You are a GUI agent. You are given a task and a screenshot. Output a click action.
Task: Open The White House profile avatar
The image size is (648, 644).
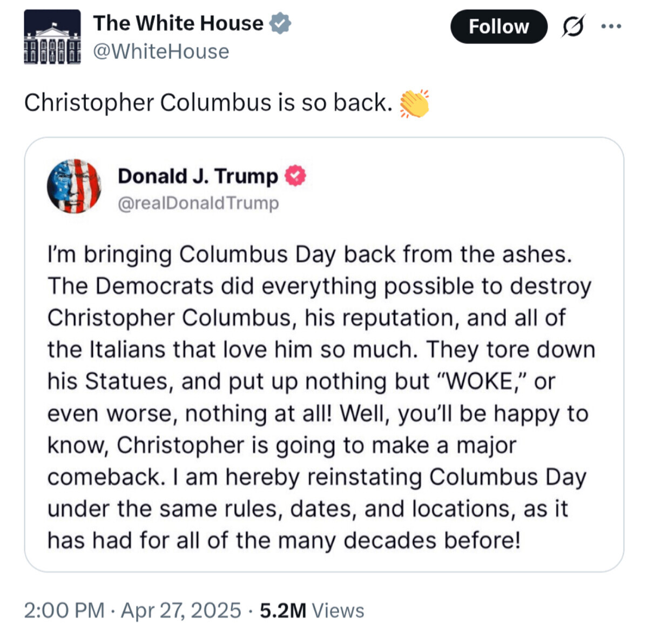[52, 37]
